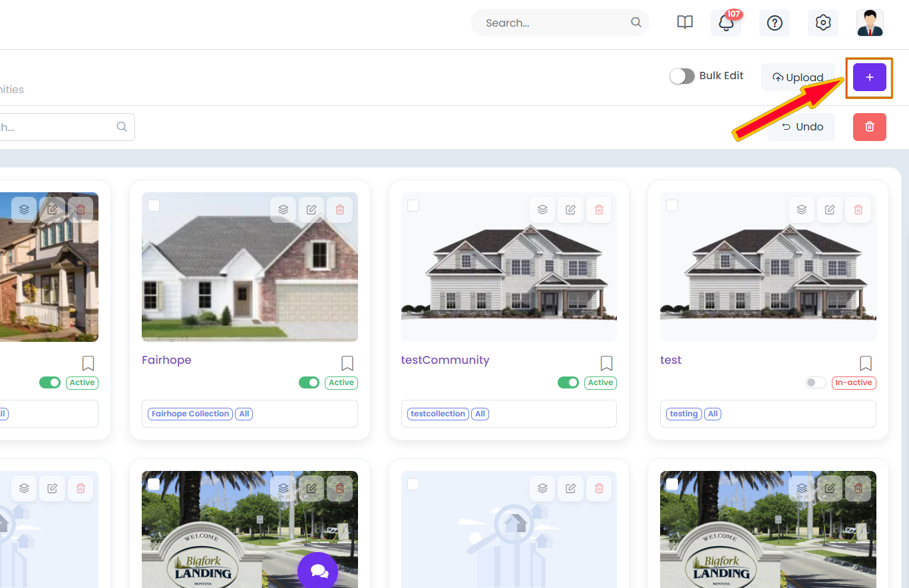This screenshot has height=588, width=909.
Task: Open the floating chat bubble button
Action: [x=318, y=572]
